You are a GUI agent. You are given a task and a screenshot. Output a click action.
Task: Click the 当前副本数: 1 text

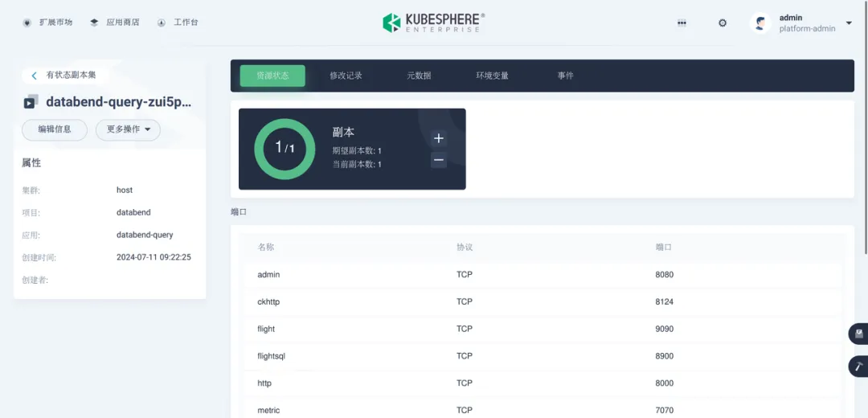357,165
